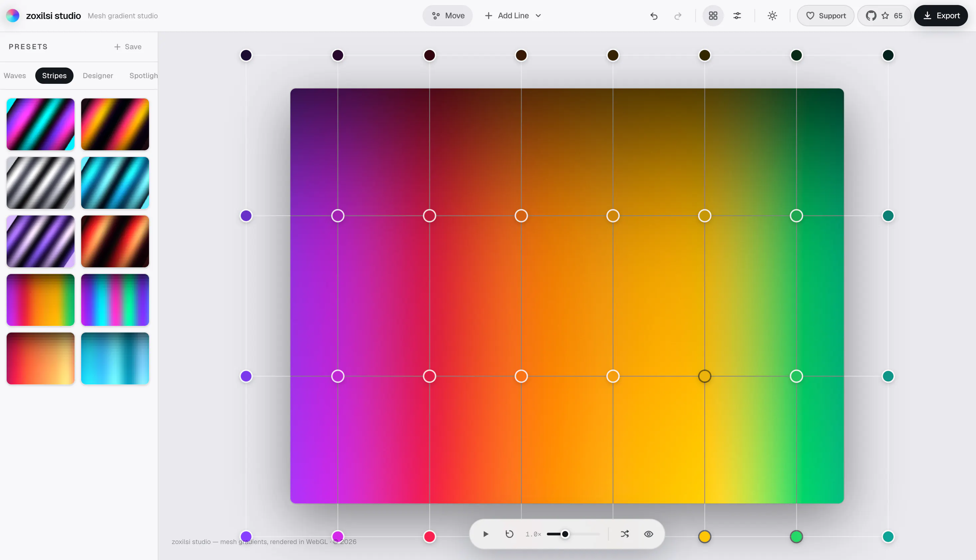Apply the lavender purple stripes preset
The image size is (976, 560).
pyautogui.click(x=40, y=241)
